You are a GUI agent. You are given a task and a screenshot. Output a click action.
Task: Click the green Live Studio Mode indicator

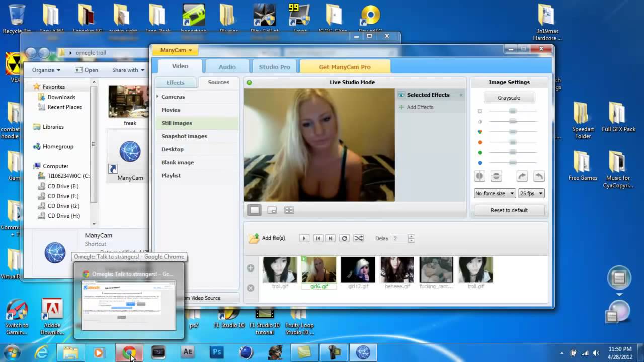tap(249, 82)
